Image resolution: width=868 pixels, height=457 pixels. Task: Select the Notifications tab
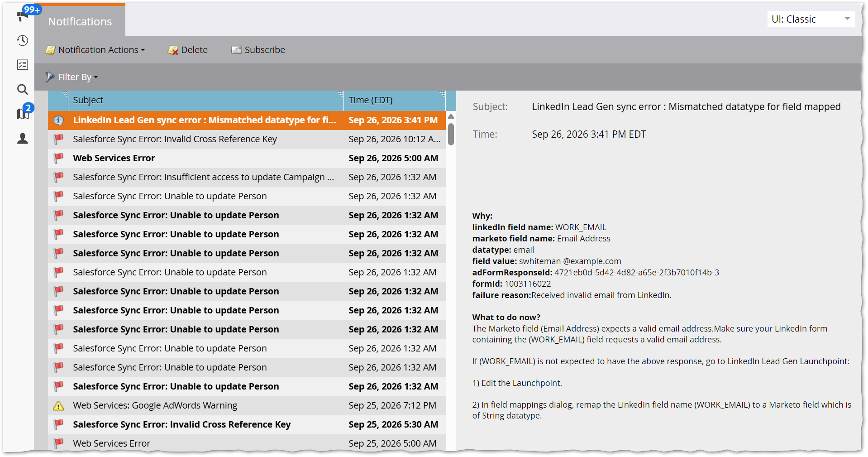[80, 21]
